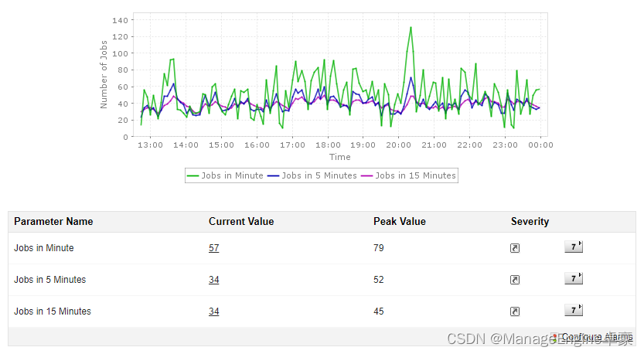644x354 pixels.
Task: Select Jobs in Minute legend entry
Action: coord(225,175)
